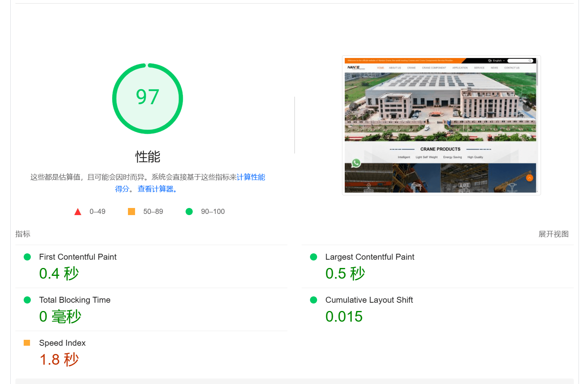This screenshot has height=384, width=588.
Task: Expand the metrics view with 展开视图
Action: coord(553,234)
